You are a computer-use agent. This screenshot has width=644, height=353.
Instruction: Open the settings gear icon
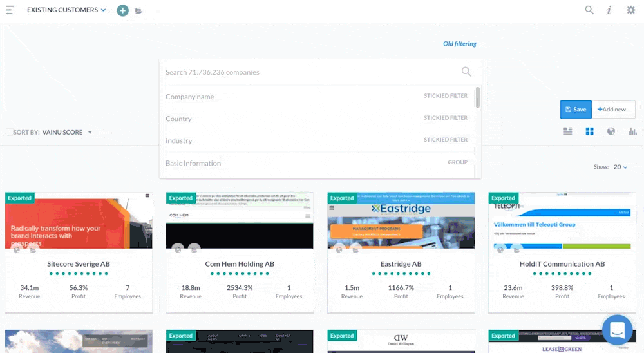coord(631,10)
